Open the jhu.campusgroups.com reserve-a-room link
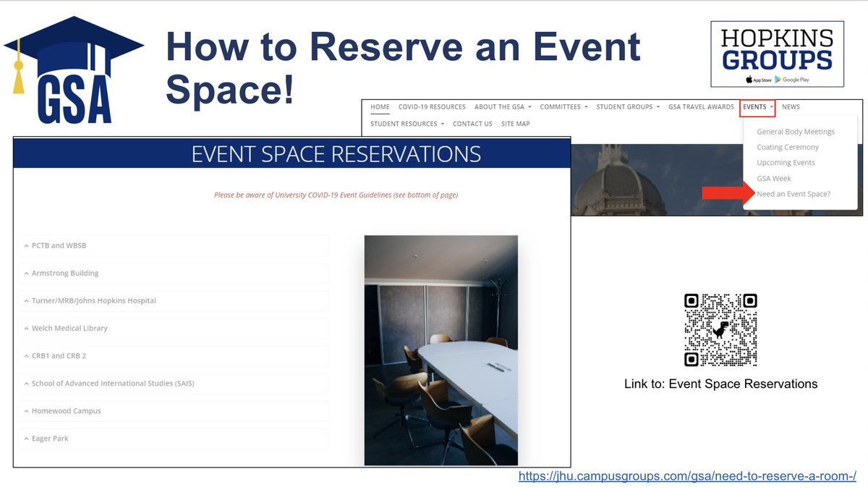 (x=687, y=476)
